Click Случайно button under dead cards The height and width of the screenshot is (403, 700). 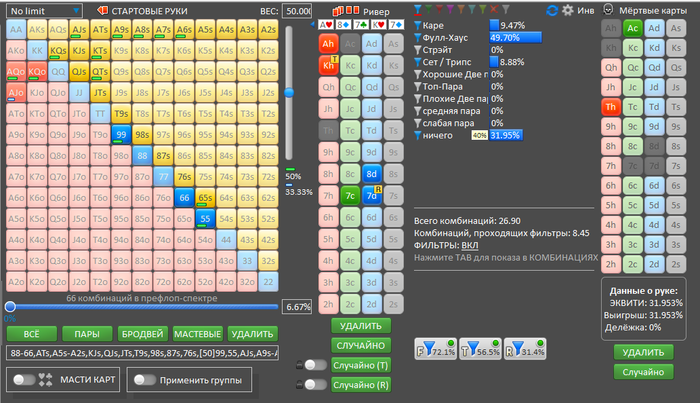click(x=643, y=372)
